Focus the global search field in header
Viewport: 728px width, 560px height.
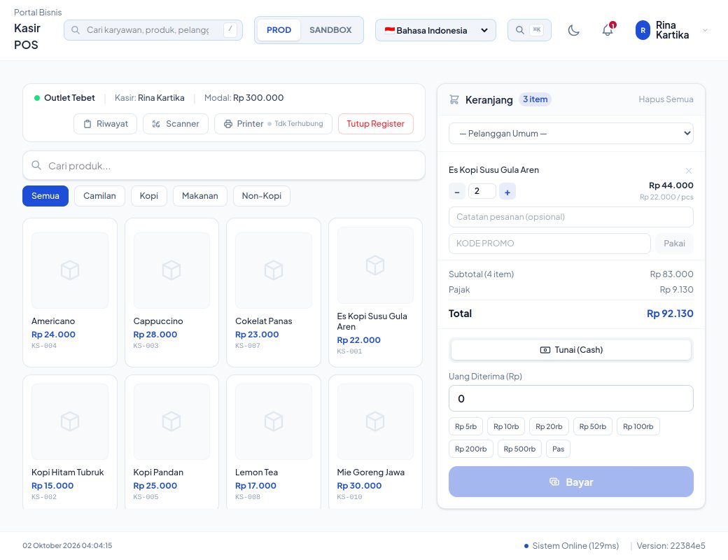tap(153, 30)
